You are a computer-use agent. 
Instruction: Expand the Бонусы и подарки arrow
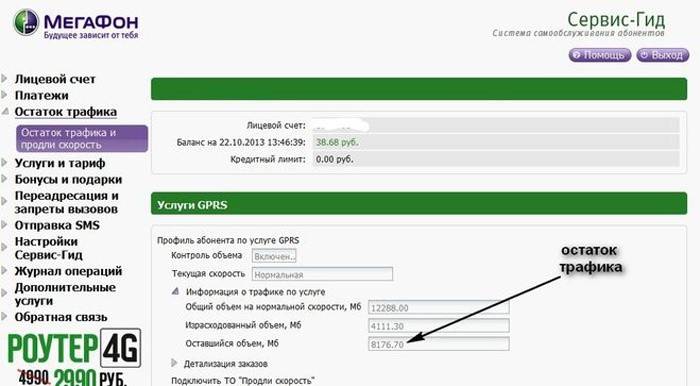click(4, 179)
